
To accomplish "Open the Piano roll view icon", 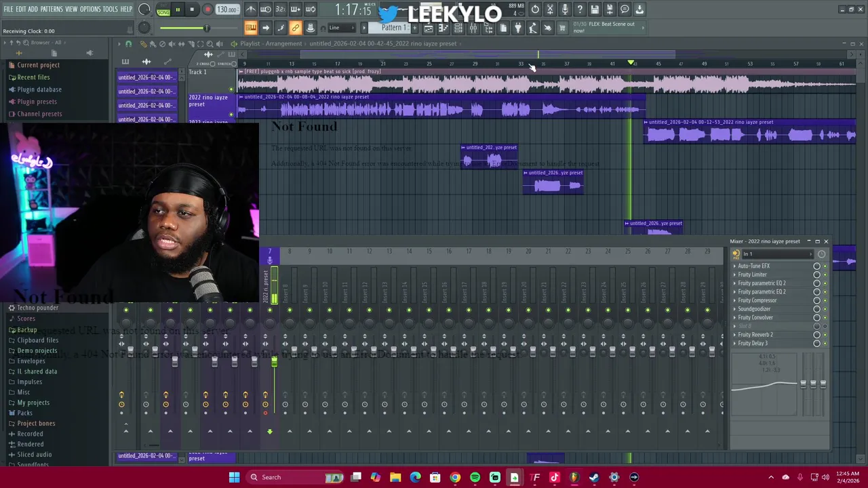I will [x=443, y=28].
